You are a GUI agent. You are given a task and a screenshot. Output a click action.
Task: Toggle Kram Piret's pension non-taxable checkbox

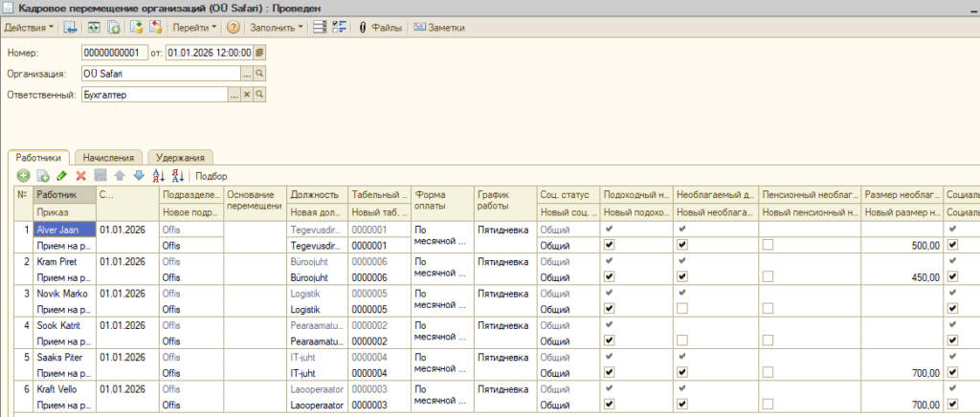(767, 276)
